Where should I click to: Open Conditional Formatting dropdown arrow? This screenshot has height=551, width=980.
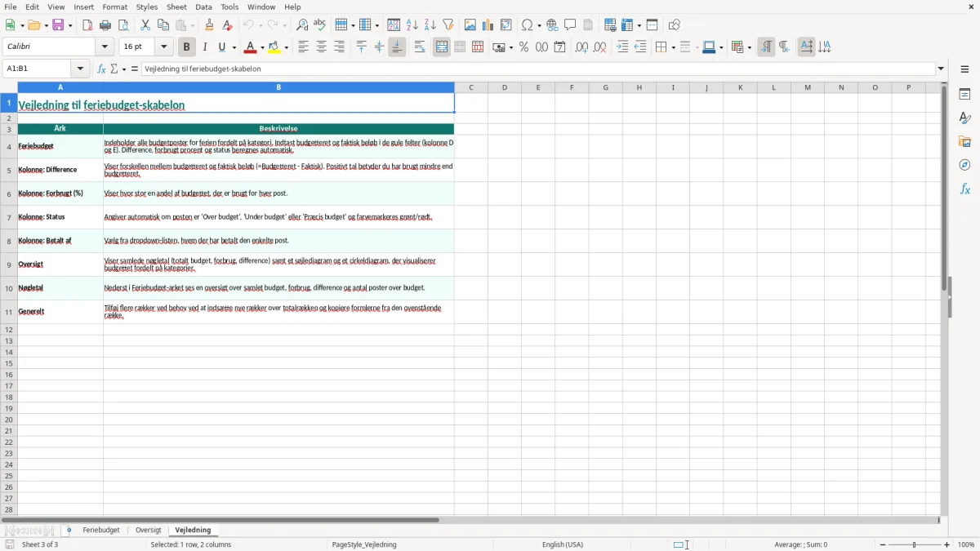pyautogui.click(x=749, y=47)
